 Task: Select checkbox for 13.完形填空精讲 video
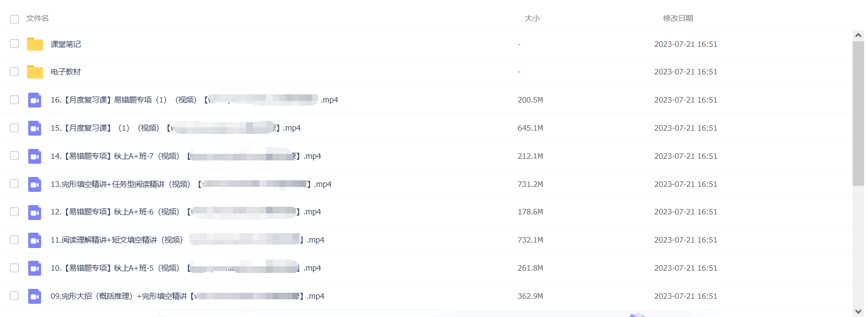coord(14,184)
